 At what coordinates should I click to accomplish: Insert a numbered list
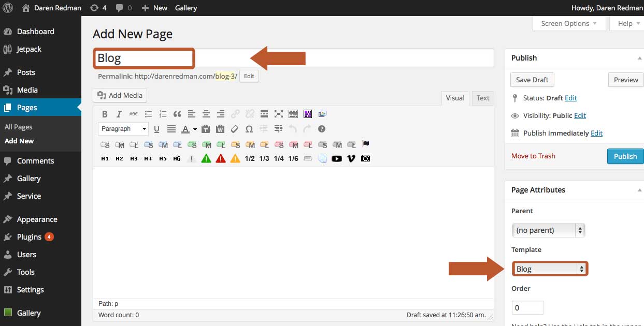pos(163,114)
